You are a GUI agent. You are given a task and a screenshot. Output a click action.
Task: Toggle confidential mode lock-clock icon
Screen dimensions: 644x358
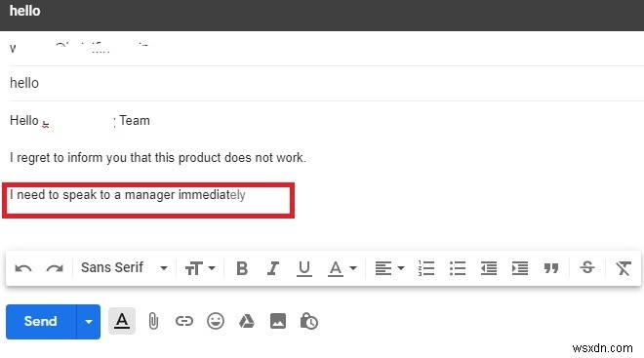pos(309,321)
